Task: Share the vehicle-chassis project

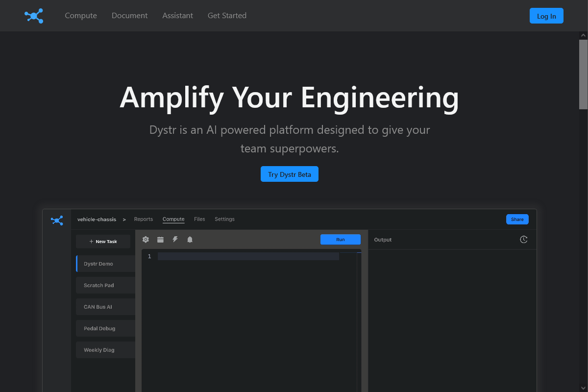Action: tap(517, 219)
